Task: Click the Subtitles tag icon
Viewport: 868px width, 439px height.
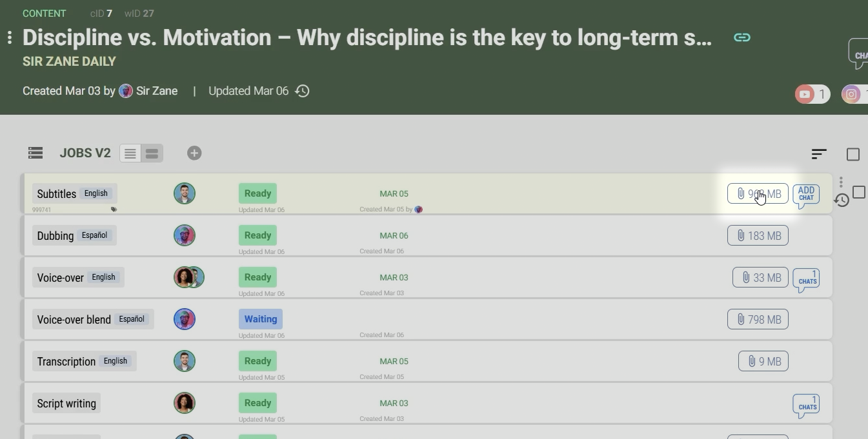Action: coord(114,210)
